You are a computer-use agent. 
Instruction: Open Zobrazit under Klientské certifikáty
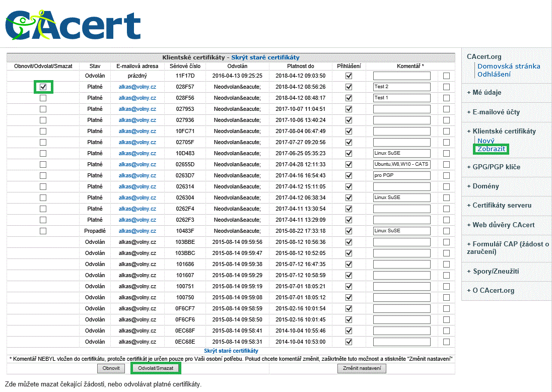(x=491, y=149)
